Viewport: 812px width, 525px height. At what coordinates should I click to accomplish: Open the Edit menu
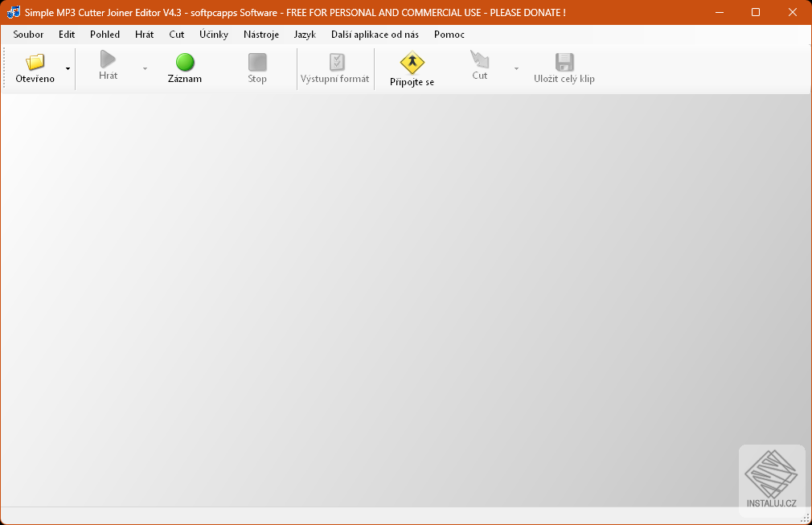(66, 35)
